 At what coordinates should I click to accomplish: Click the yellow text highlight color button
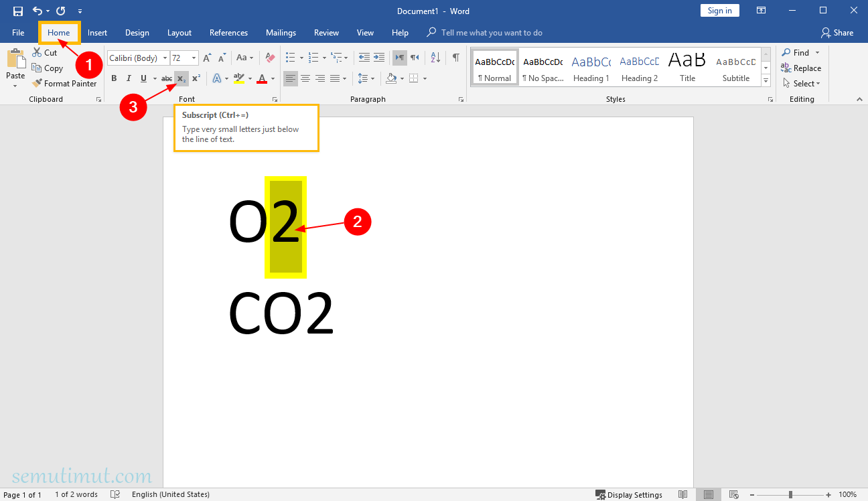[x=239, y=78]
